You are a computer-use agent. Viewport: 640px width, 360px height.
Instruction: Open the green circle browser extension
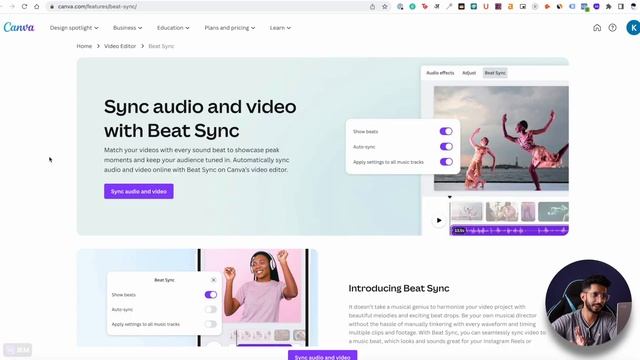pos(412,7)
